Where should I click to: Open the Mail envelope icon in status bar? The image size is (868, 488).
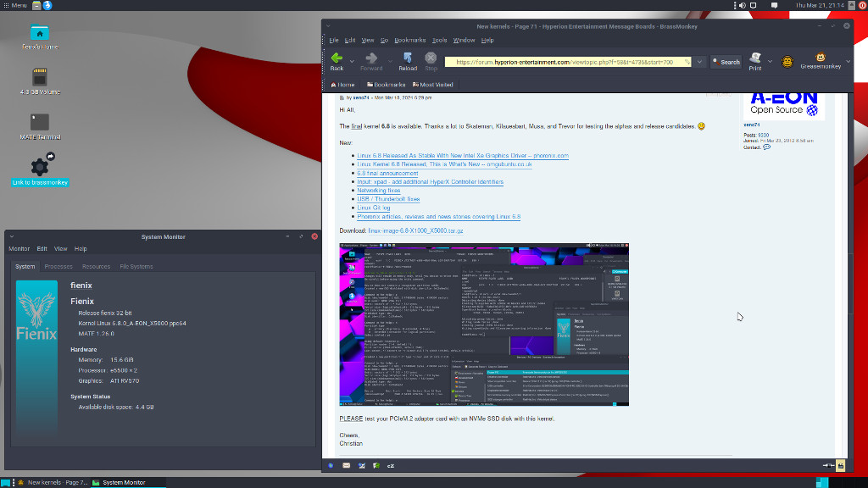point(346,466)
